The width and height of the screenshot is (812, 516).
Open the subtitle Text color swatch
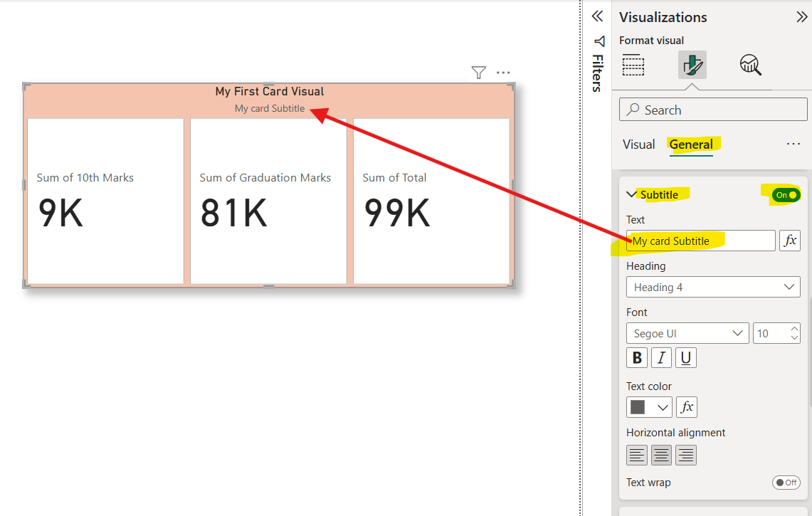tap(648, 406)
